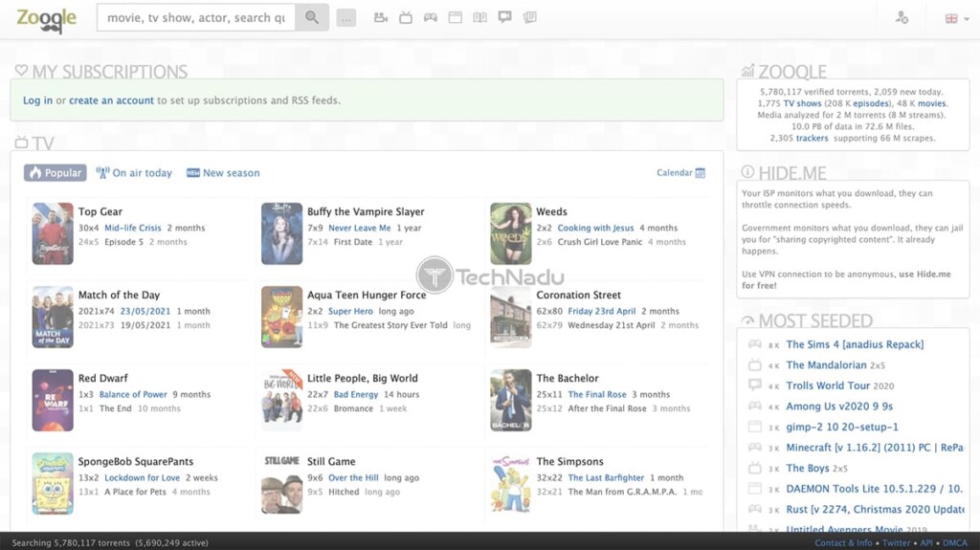Viewport: 980px width, 550px height.
Task: Open Weeds episode Cooking with Jesus
Action: point(595,228)
